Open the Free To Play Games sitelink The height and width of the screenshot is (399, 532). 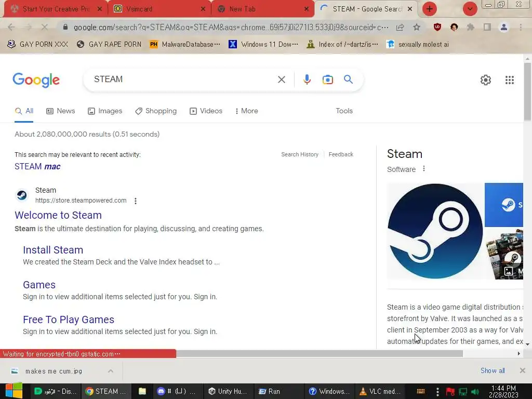coord(69,320)
